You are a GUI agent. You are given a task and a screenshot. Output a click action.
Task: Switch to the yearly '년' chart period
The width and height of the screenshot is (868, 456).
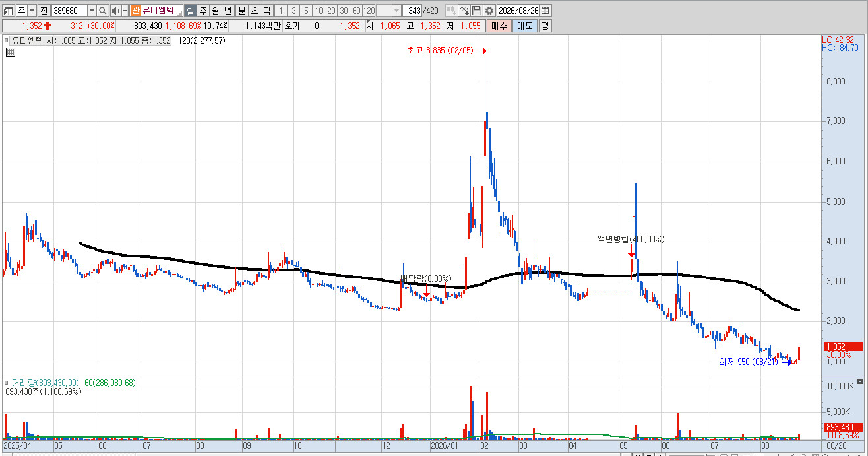228,11
